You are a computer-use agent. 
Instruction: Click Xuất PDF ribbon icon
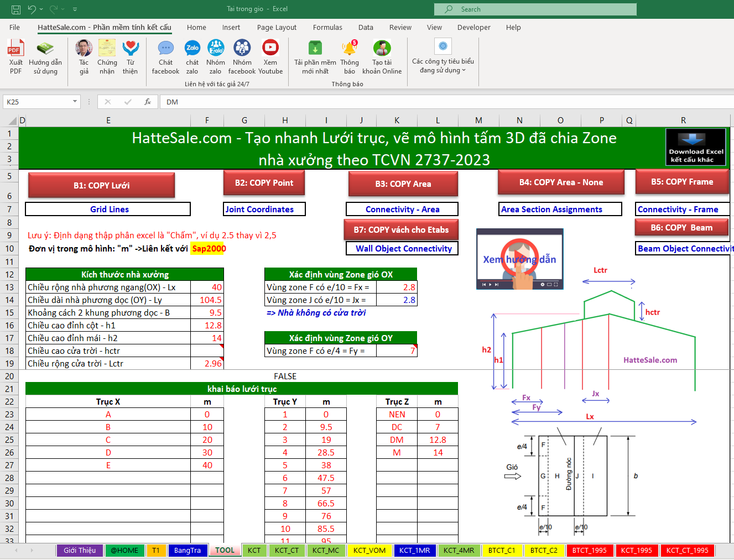pyautogui.click(x=16, y=57)
